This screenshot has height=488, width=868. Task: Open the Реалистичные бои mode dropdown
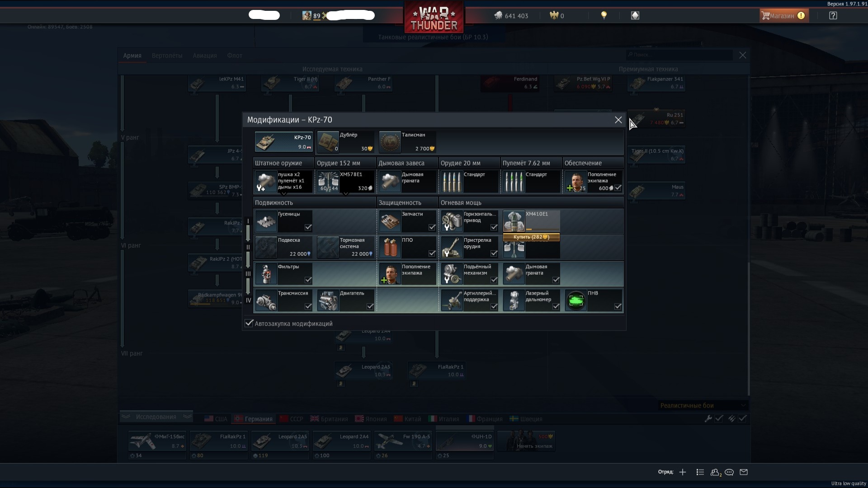click(x=703, y=405)
